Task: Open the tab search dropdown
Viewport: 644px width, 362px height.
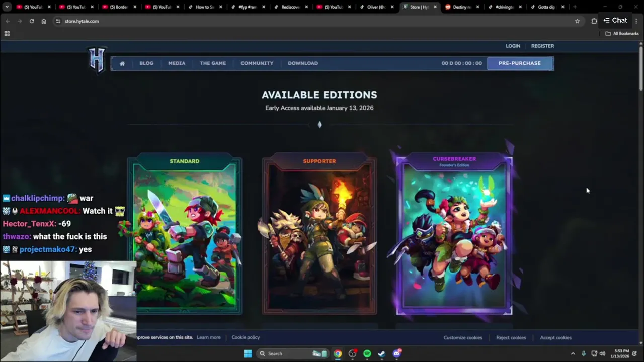Action: point(7,7)
